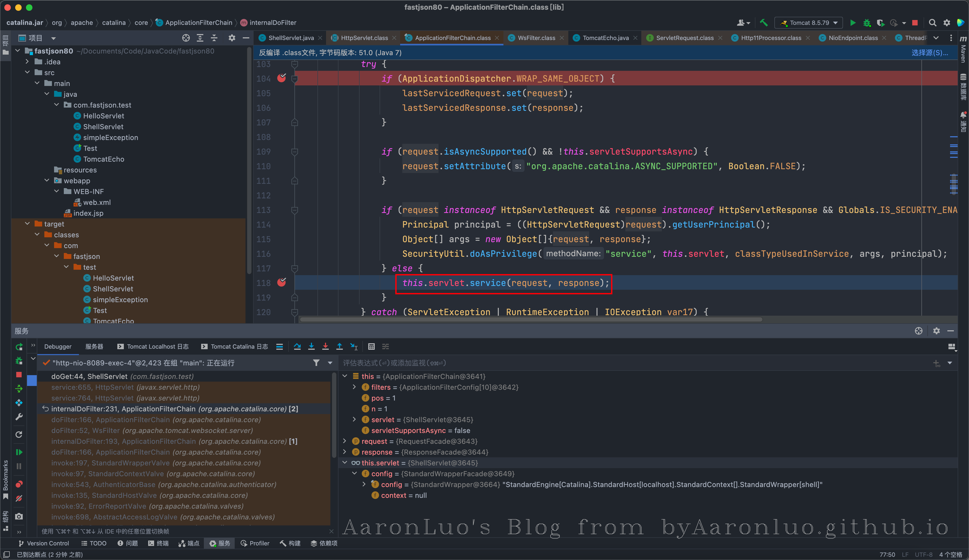This screenshot has height=560, width=969.
Task: Expand all nodes in project panel
Action: [x=200, y=38]
